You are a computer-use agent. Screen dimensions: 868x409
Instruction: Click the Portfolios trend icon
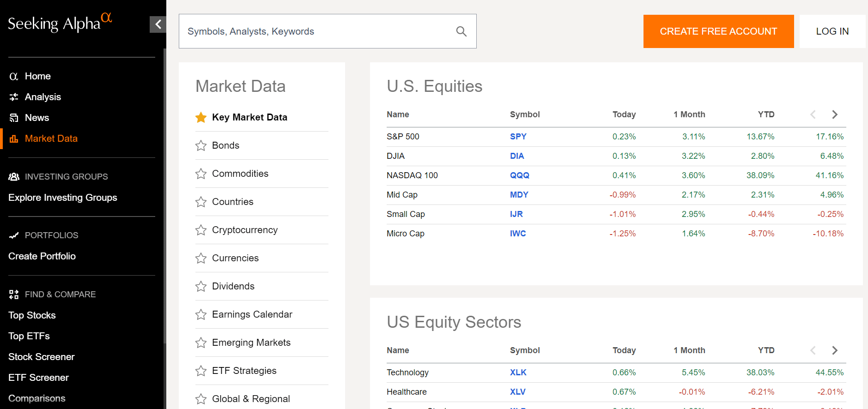(x=14, y=235)
